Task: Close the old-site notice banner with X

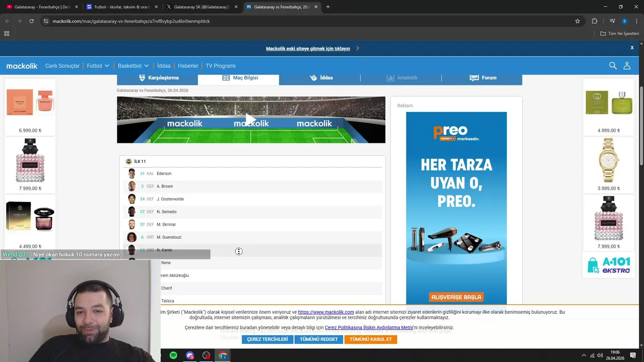Action: [632, 48]
